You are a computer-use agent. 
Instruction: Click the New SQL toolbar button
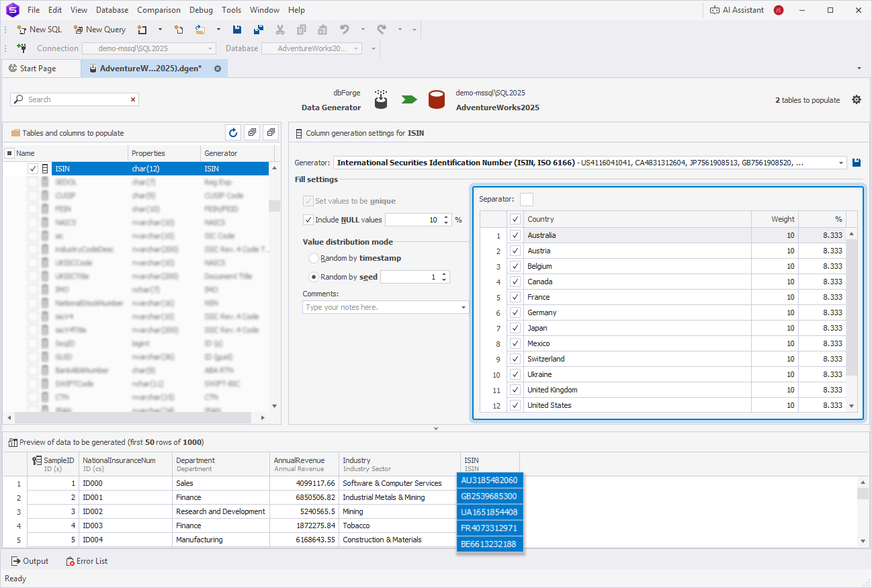pos(39,30)
